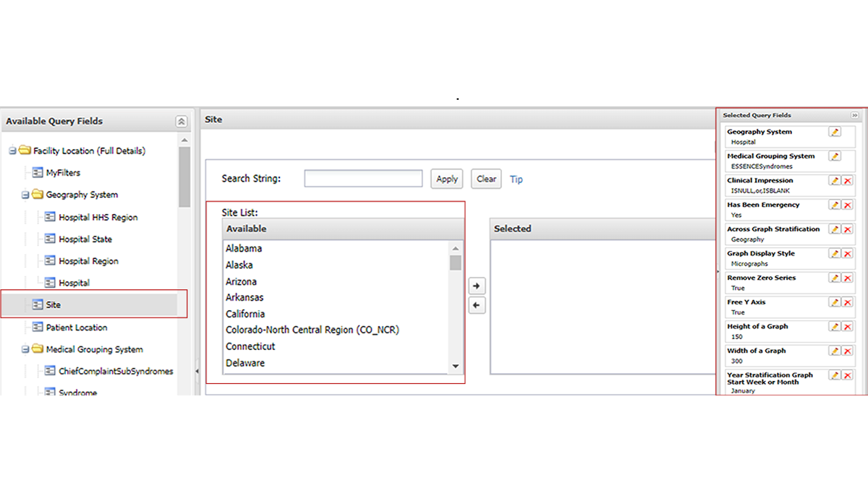
Task: Select Hospital State in the tree
Action: 85,239
